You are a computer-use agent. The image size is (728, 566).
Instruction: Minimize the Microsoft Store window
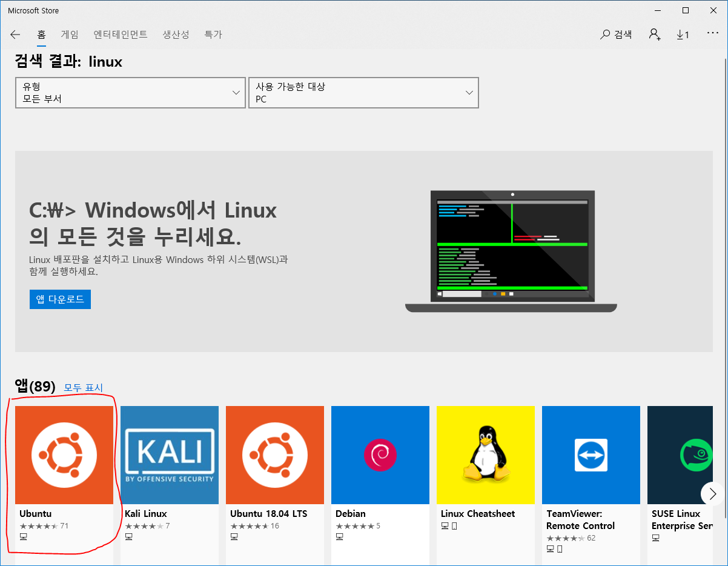[658, 10]
